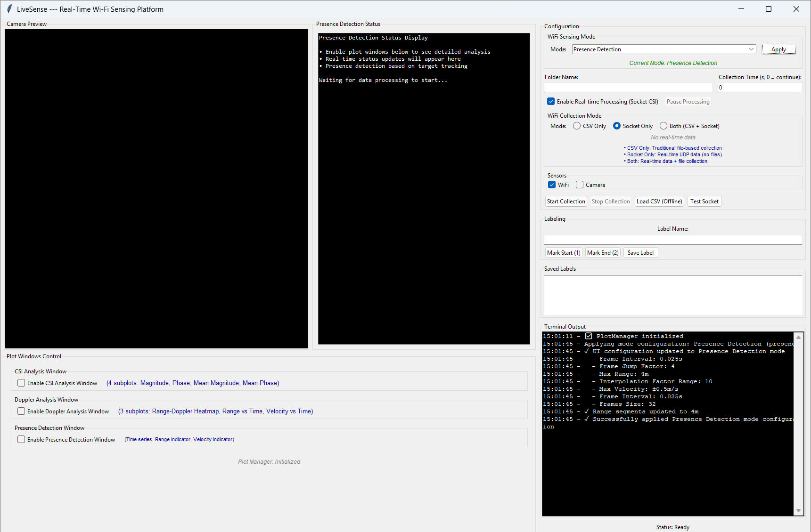Enable Doppler Analysis Window checkbox
Image resolution: width=811 pixels, height=532 pixels.
pyautogui.click(x=21, y=411)
